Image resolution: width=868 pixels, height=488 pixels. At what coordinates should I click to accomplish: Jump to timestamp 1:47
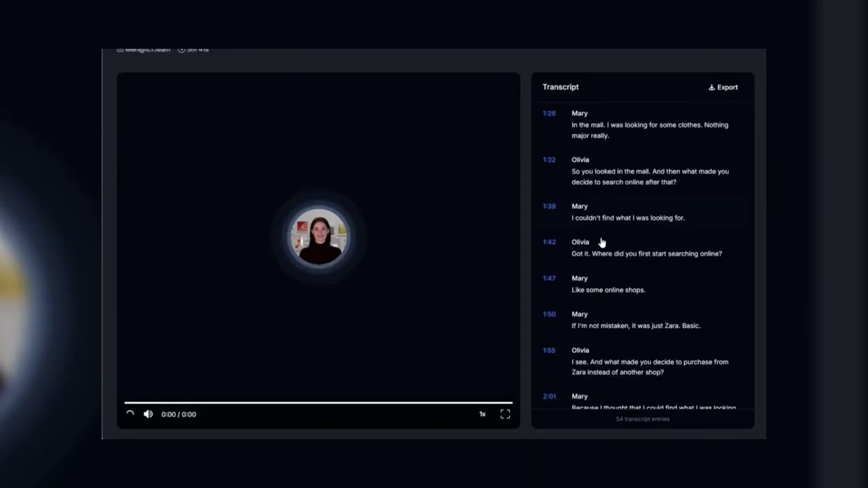tap(549, 278)
